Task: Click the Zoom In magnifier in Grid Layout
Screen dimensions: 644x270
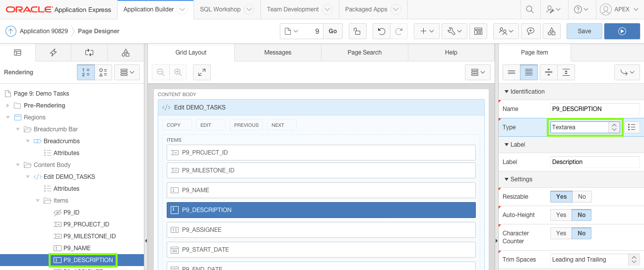Action: point(178,72)
